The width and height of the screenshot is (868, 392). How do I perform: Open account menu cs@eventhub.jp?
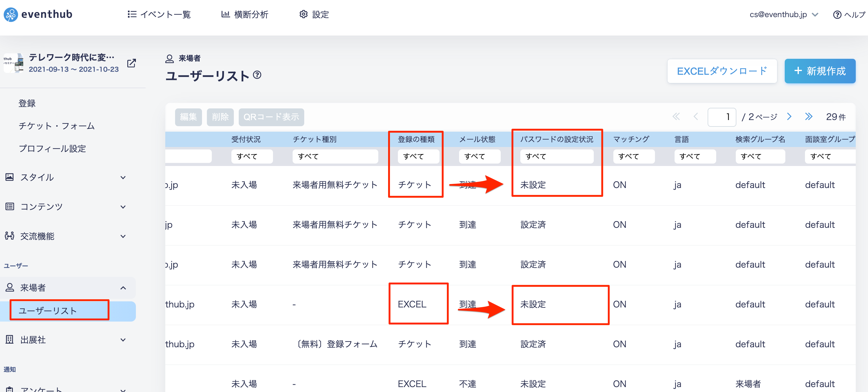click(784, 14)
